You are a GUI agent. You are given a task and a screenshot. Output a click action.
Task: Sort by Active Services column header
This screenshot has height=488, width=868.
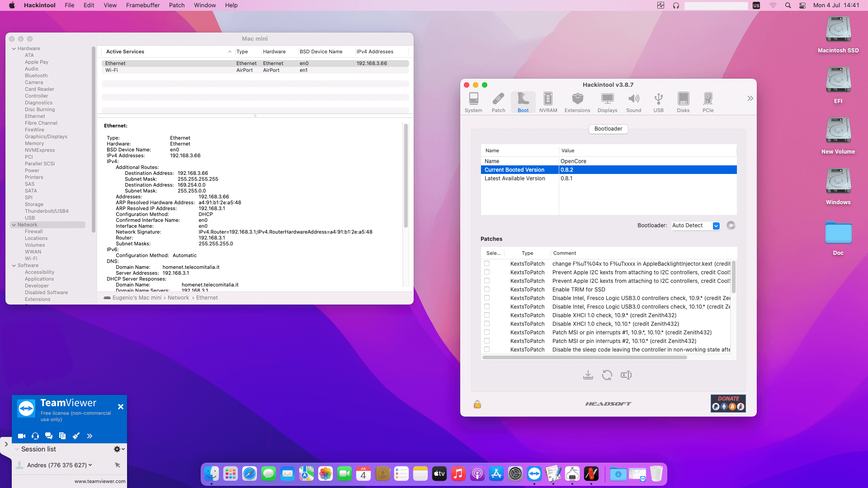(x=166, y=52)
